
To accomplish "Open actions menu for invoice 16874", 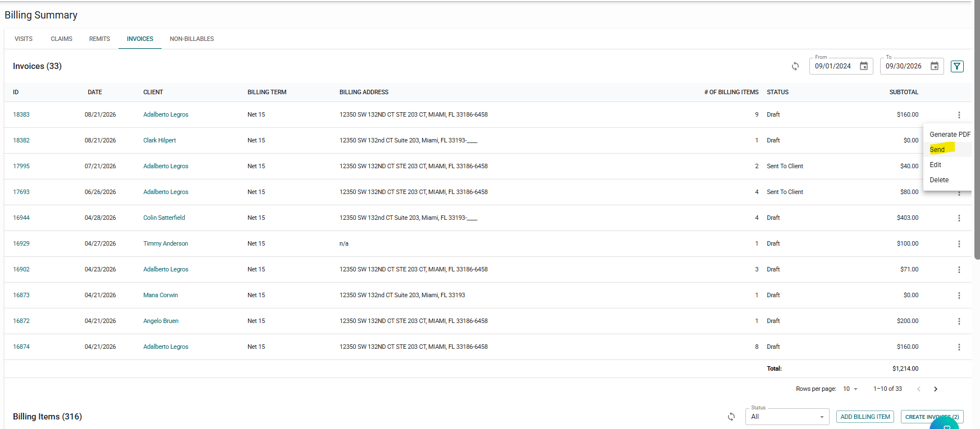I will click(x=959, y=347).
